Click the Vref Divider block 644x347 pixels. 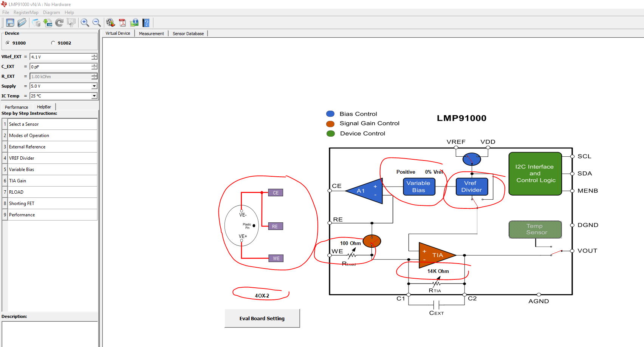[x=472, y=187]
